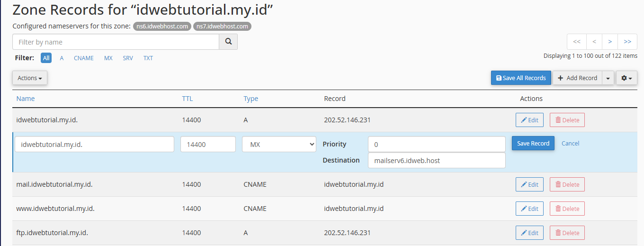This screenshot has height=246, width=644.
Task: Delete the mail.idwebtutorial.my.id. record
Action: click(567, 184)
